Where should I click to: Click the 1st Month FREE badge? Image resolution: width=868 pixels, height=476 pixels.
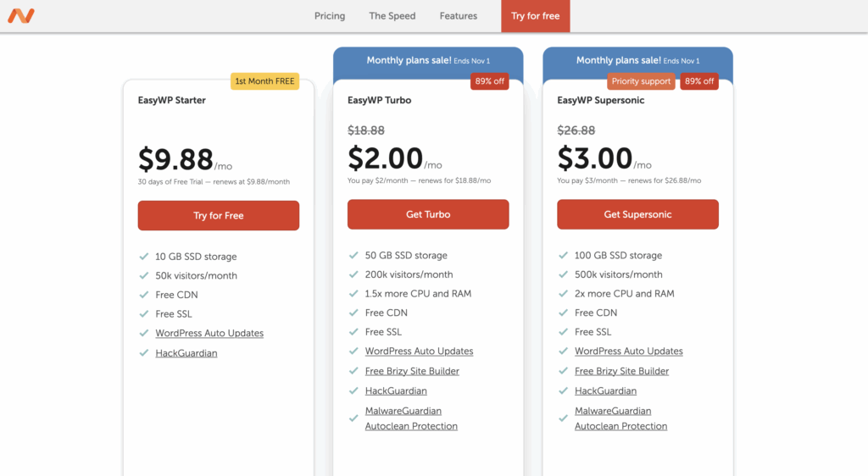[x=264, y=81]
